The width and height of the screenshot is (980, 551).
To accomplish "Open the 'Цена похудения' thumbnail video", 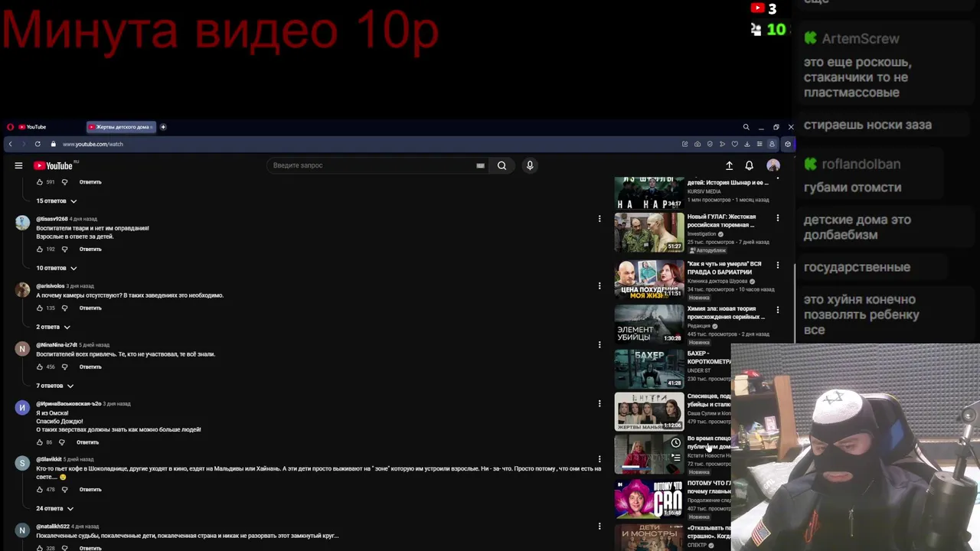I will pos(649,279).
